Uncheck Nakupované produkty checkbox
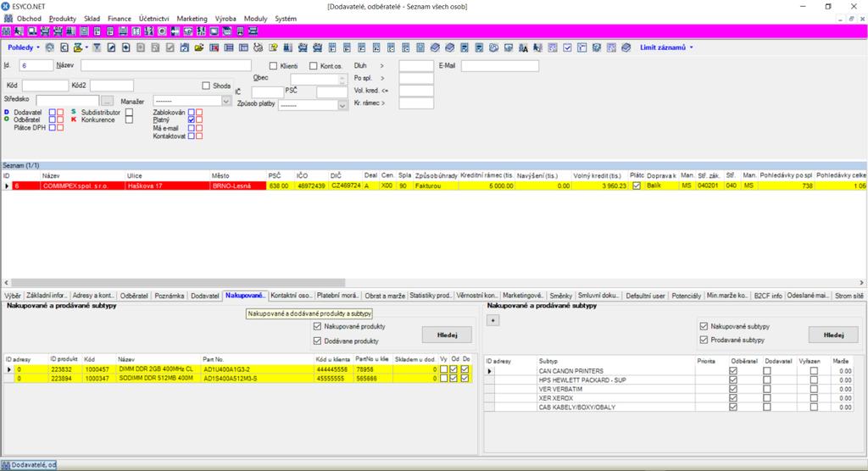The width and height of the screenshot is (868, 471). (x=317, y=326)
